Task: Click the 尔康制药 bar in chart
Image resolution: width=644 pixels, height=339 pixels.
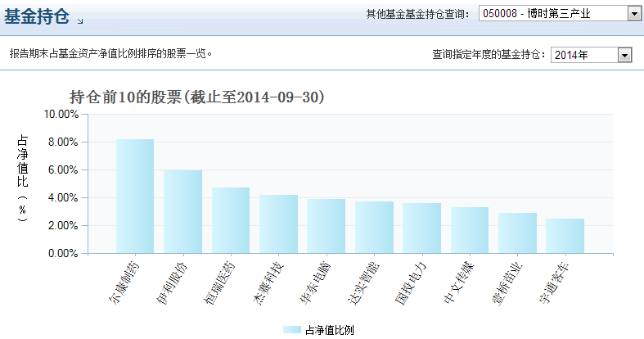Action: point(134,197)
